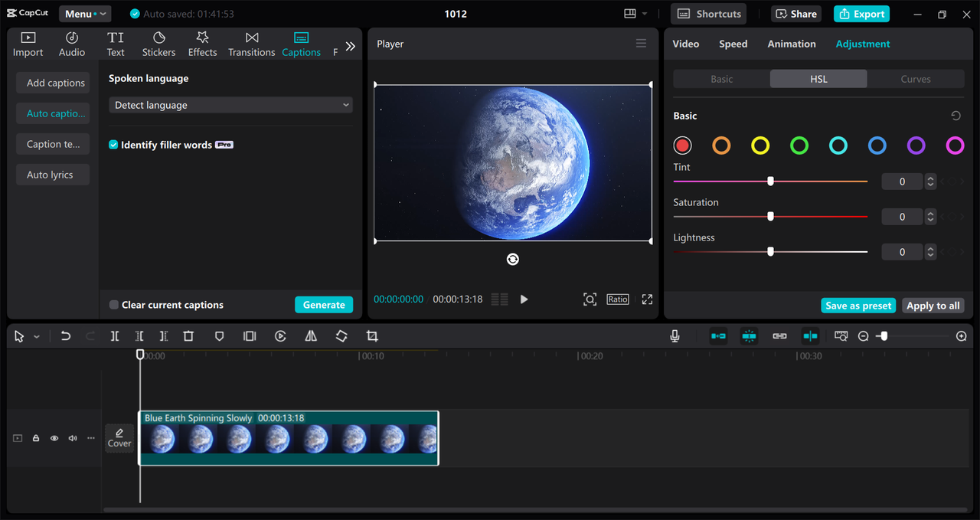
Task: Click the reverse clip icon
Action: 280,336
